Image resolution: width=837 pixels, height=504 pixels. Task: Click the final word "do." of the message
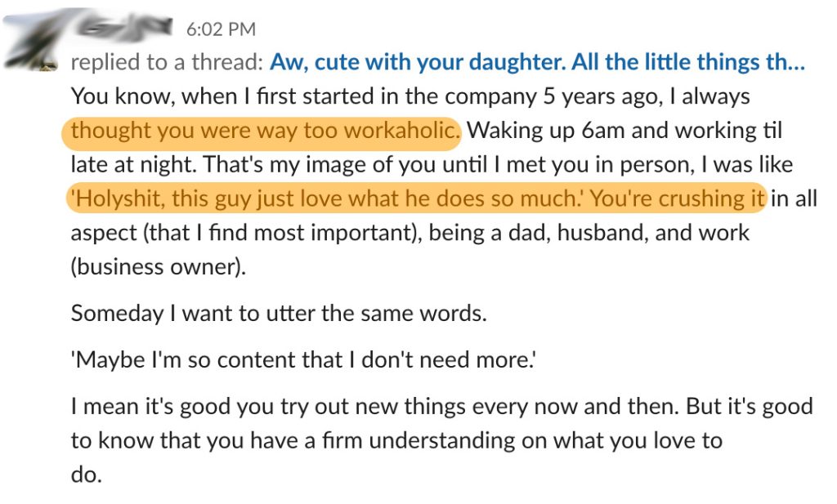coord(86,474)
